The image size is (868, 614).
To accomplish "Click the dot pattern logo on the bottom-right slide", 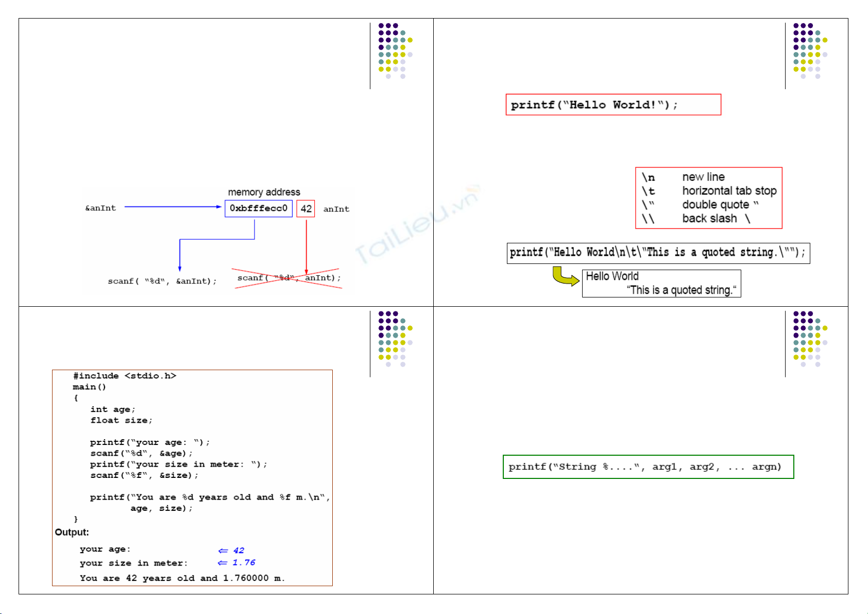I will tap(809, 339).
